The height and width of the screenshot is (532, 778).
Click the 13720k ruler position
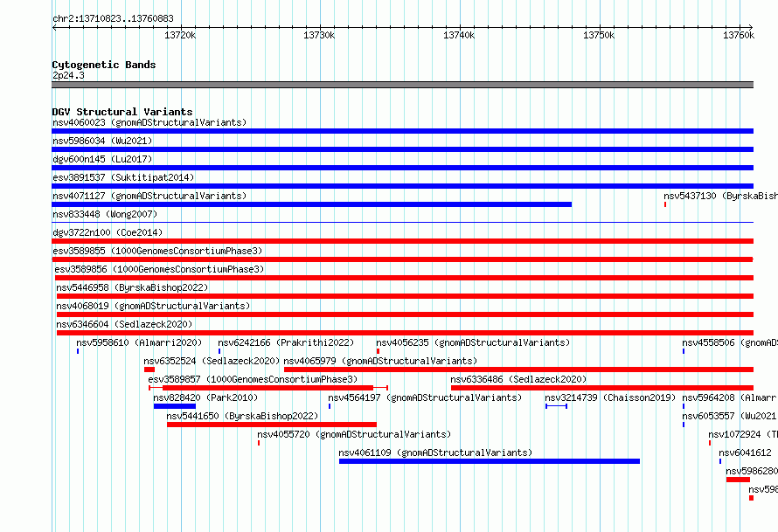click(x=180, y=35)
